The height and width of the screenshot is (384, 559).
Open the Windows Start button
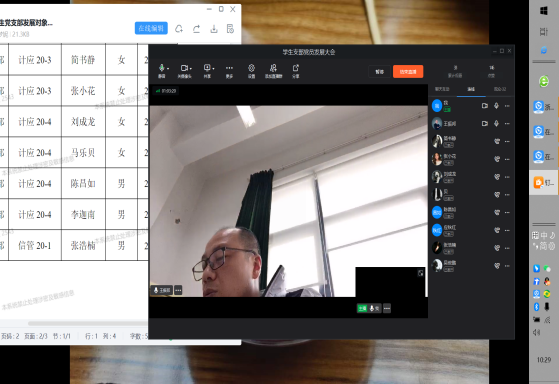coord(544,11)
